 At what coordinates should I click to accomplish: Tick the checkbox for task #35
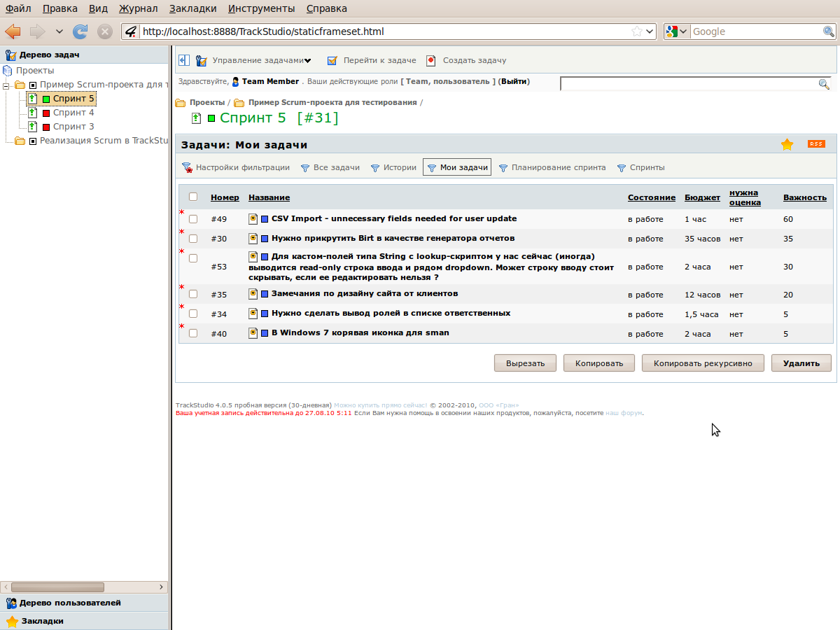(193, 294)
